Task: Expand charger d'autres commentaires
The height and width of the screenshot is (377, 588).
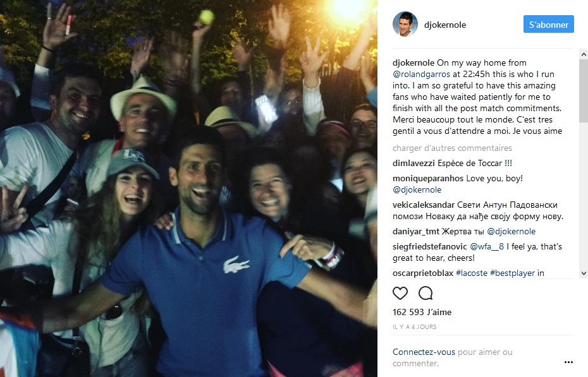Action: point(452,148)
